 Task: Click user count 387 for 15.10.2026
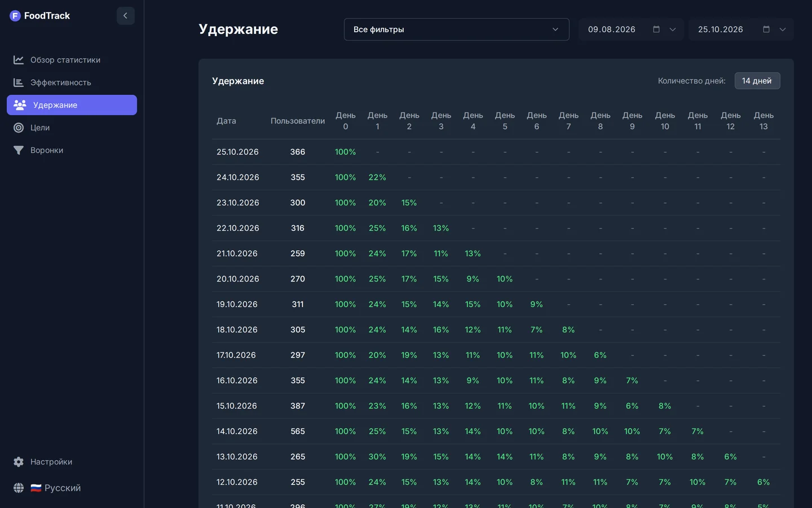pos(298,406)
